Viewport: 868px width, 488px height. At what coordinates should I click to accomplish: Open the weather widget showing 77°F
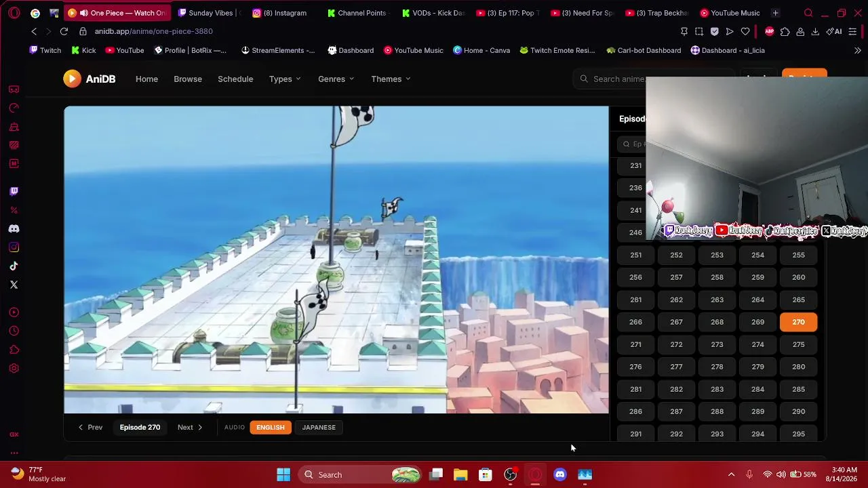(x=38, y=474)
